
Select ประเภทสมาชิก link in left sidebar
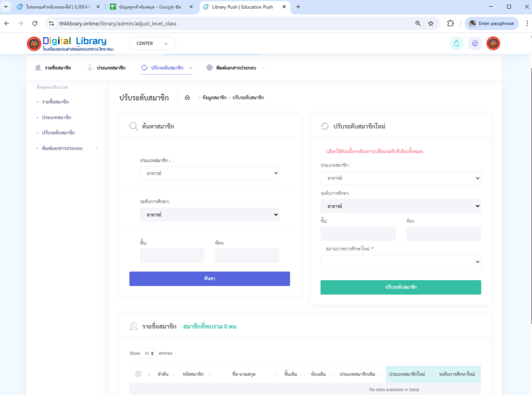click(x=57, y=117)
